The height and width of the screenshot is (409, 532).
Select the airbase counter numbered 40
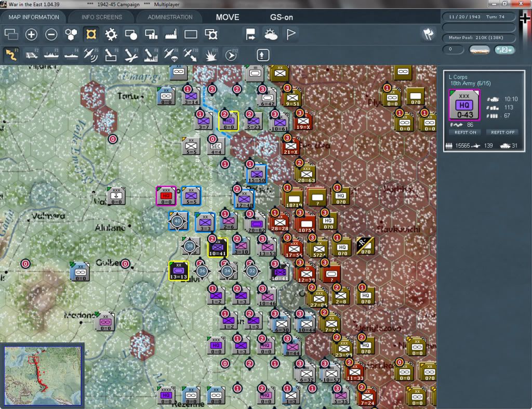tap(177, 221)
